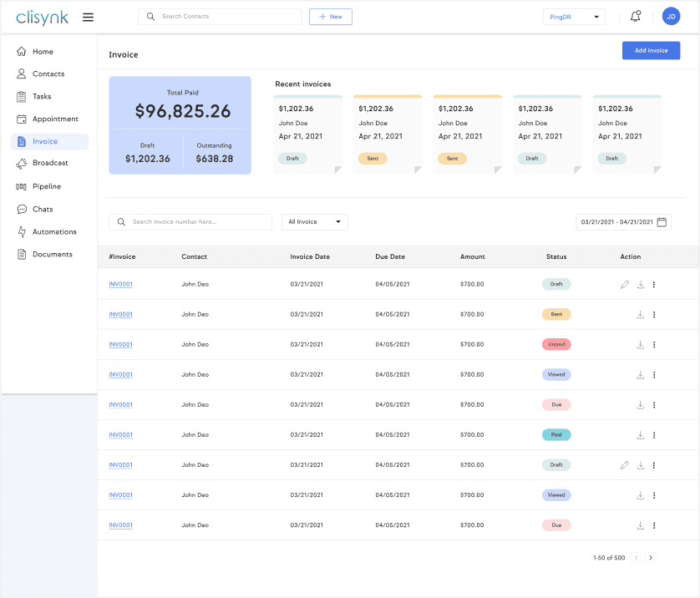Click the clisynk logo

coord(42,18)
